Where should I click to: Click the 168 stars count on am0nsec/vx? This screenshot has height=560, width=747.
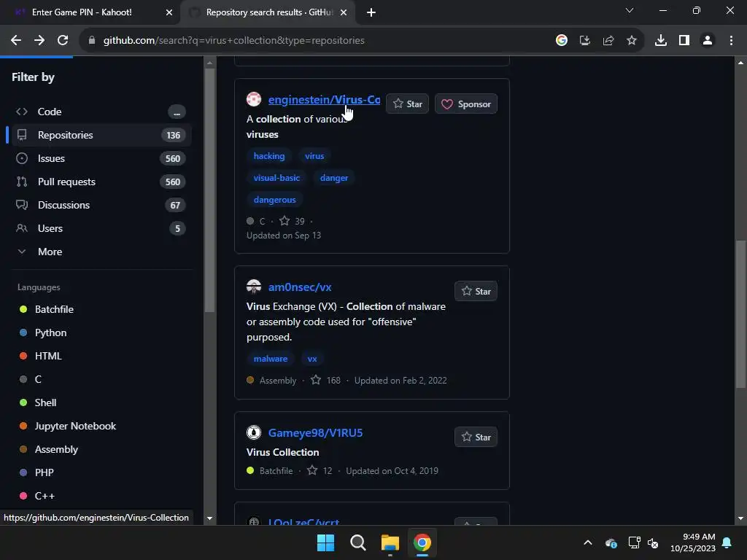coord(326,380)
